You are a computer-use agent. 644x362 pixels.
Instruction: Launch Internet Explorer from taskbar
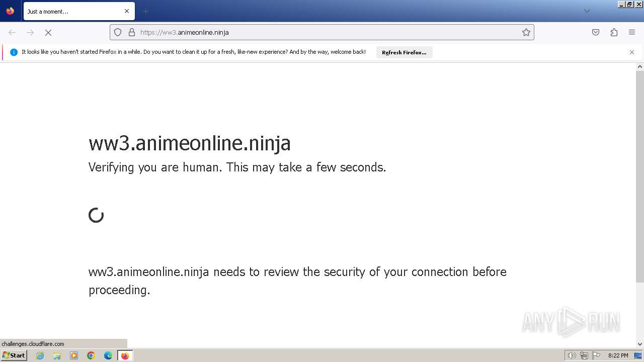40,355
